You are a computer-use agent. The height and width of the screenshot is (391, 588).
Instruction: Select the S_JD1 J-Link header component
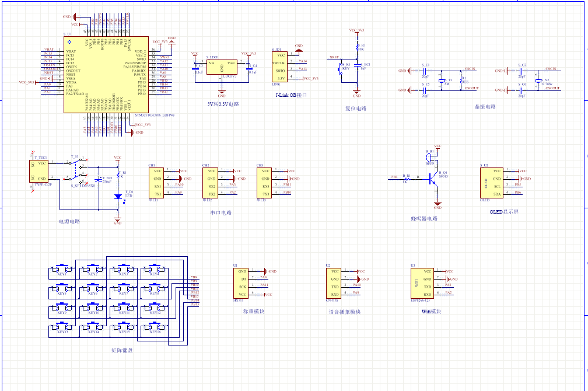point(280,67)
